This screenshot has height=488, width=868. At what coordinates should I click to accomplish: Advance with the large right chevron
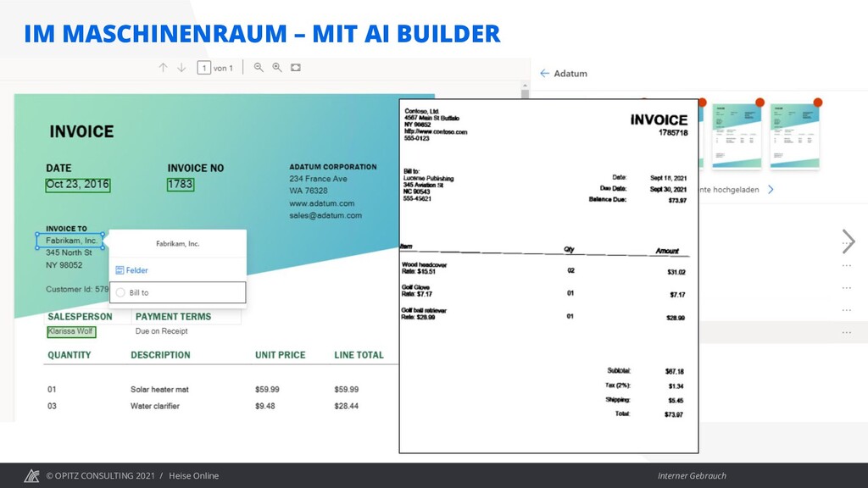pos(848,241)
